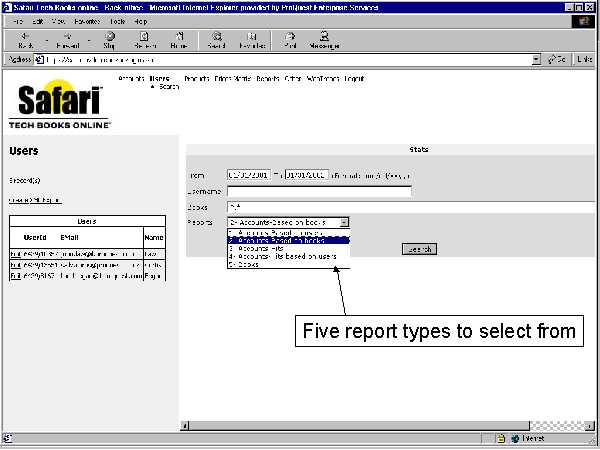Click the Accounts navigation link

(131, 78)
